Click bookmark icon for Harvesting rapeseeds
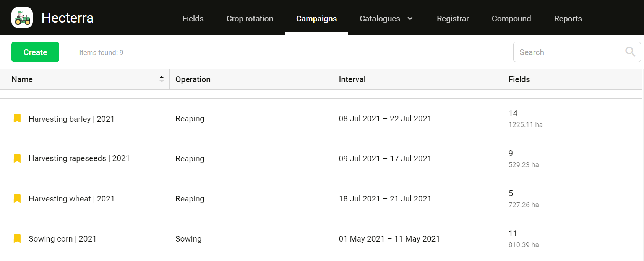The height and width of the screenshot is (261, 644). tap(17, 158)
